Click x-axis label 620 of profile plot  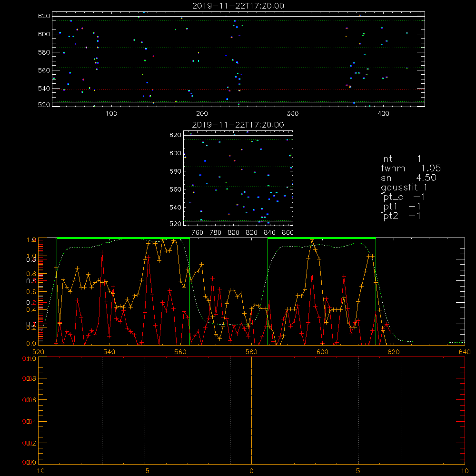394,352
